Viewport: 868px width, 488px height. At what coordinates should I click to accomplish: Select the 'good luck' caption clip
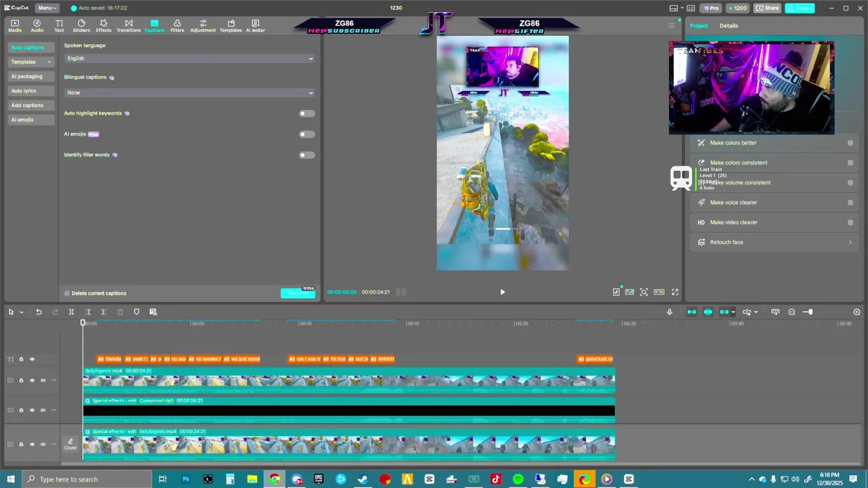click(x=595, y=359)
